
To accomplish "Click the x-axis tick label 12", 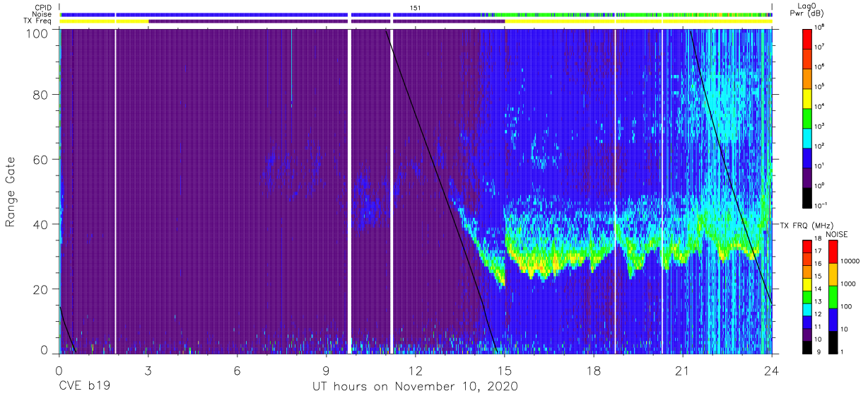I will click(x=416, y=371).
